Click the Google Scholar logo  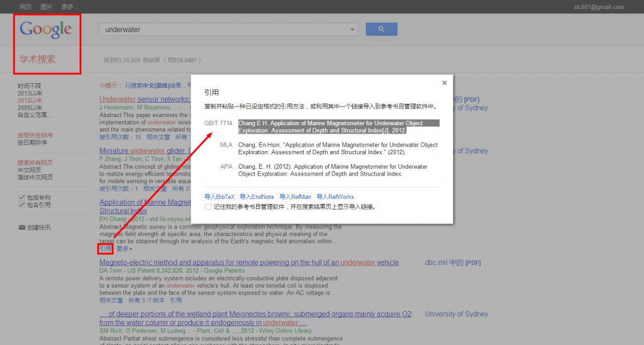tap(45, 30)
